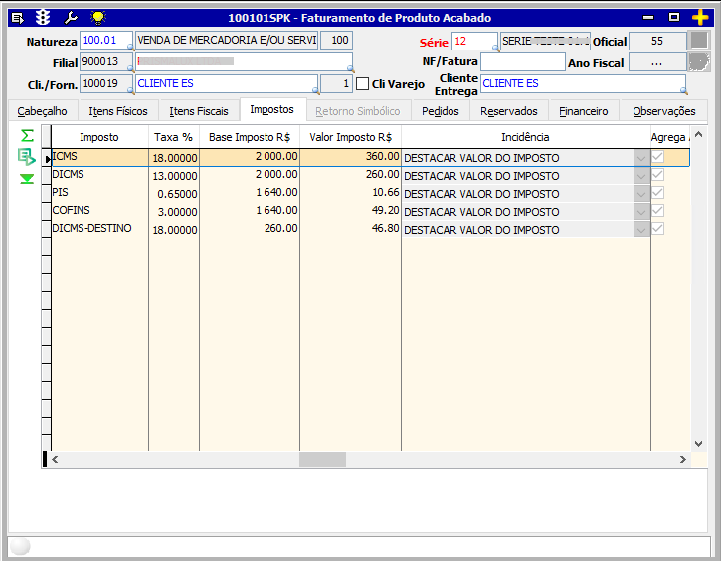Image resolution: width=721 pixels, height=561 pixels.
Task: Click the gray icon beside Ano Fiscal field
Action: pos(699,62)
